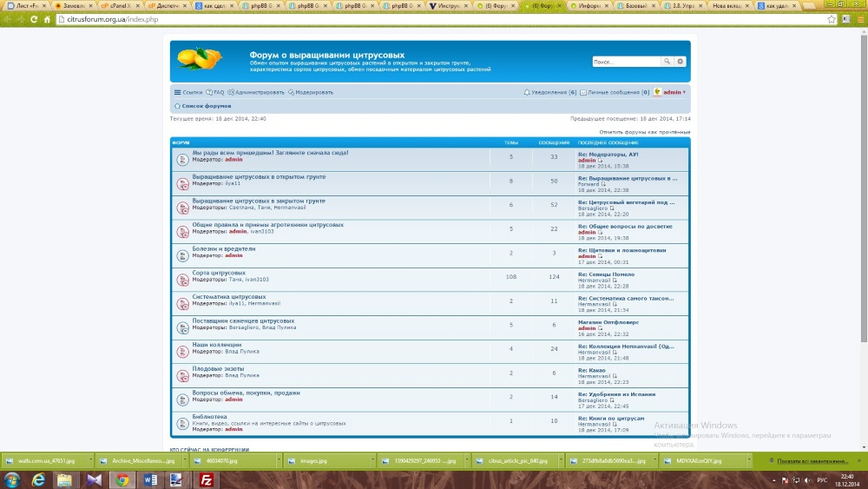Open advanced search gear icon
This screenshot has width=868, height=489.
click(681, 62)
